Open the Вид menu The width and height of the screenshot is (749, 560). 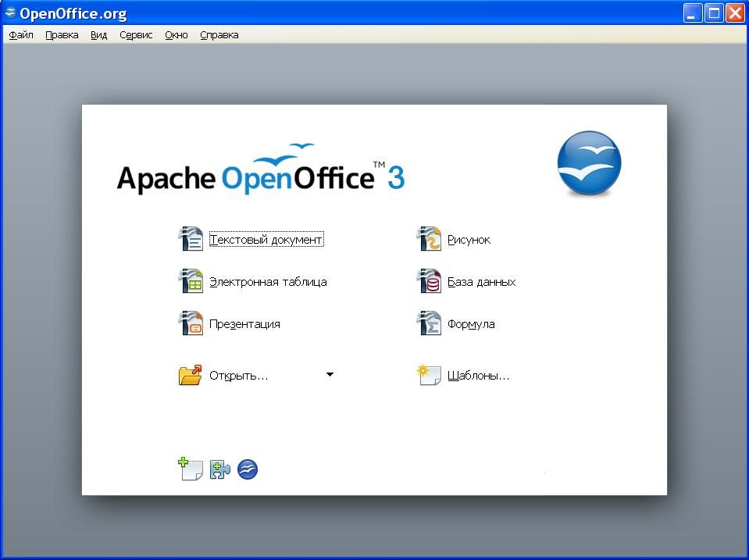tap(98, 35)
